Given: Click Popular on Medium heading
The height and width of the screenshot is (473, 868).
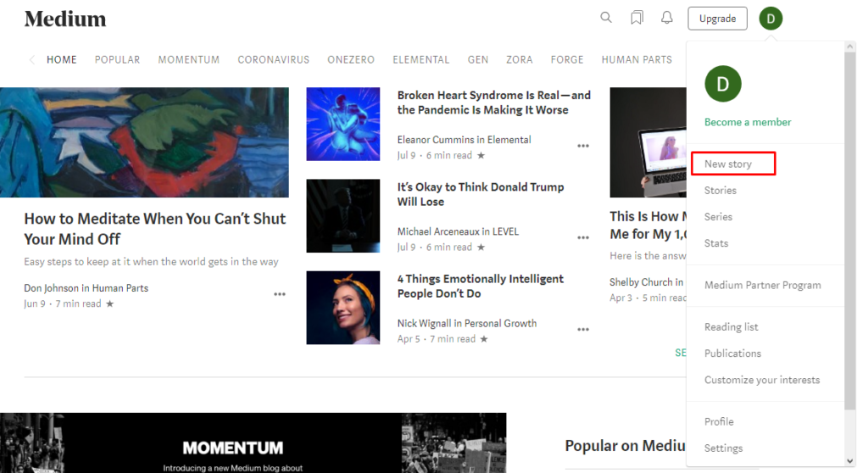Looking at the screenshot, I should coord(625,446).
